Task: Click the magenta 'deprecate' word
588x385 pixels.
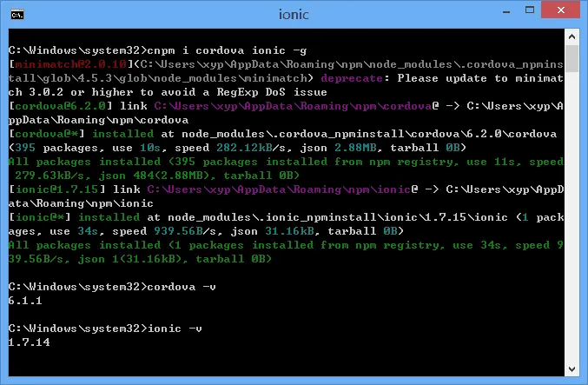Action: click(352, 78)
